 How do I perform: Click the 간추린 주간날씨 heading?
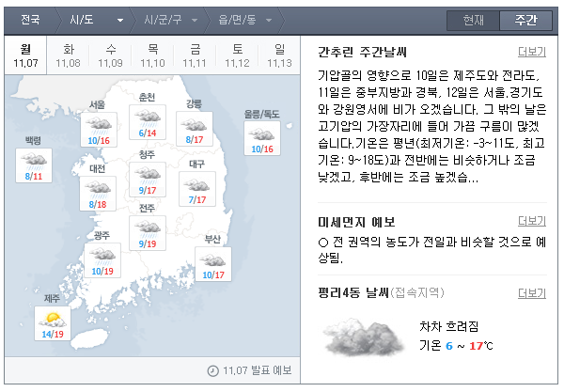(363, 53)
